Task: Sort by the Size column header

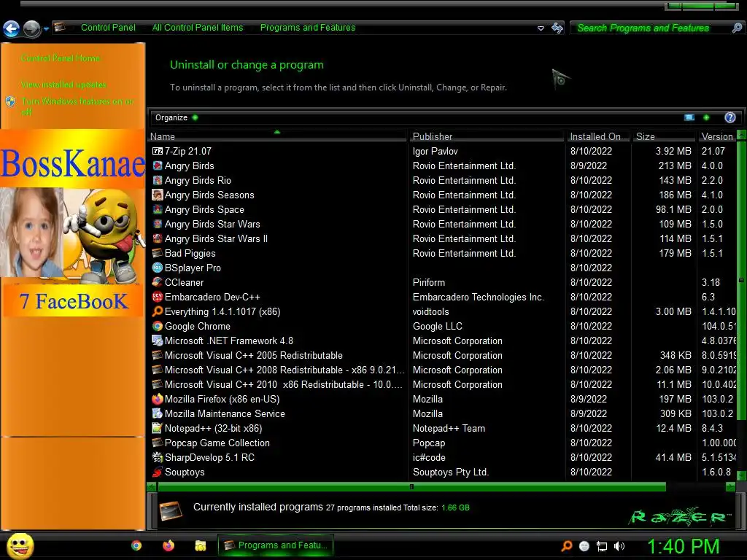Action: (x=664, y=136)
